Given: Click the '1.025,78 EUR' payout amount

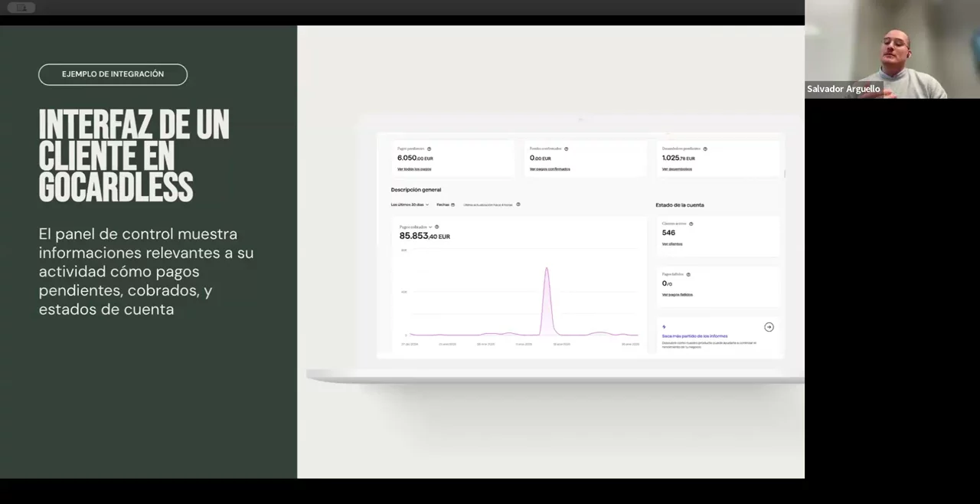Looking at the screenshot, I should [x=678, y=158].
